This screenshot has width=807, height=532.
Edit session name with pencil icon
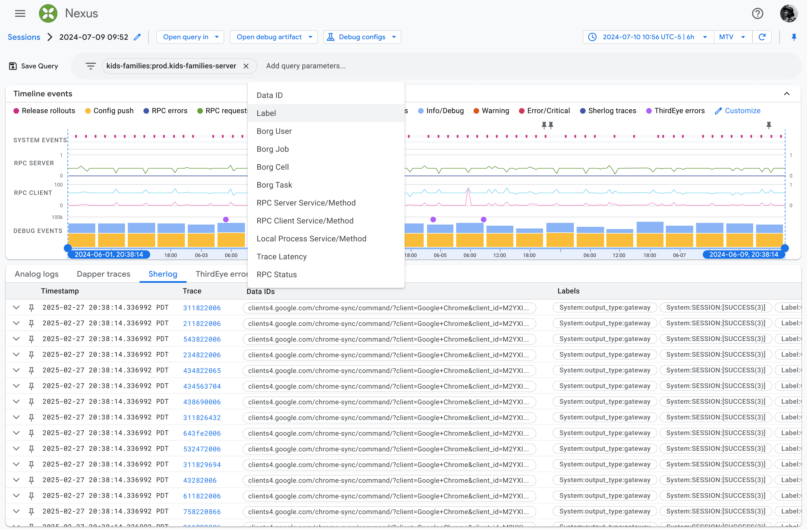pyautogui.click(x=137, y=37)
